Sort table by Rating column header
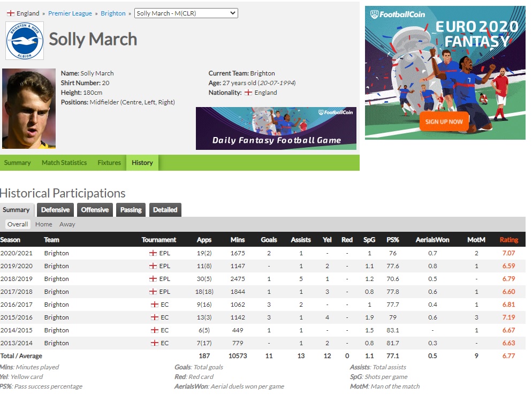Viewport: 532px width, 395px height. (509, 240)
